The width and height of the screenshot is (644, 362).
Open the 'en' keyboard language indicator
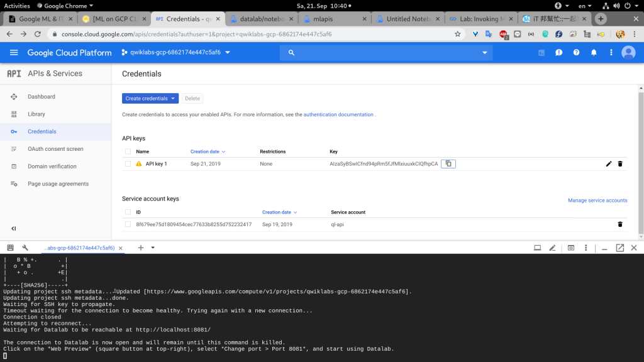click(585, 6)
